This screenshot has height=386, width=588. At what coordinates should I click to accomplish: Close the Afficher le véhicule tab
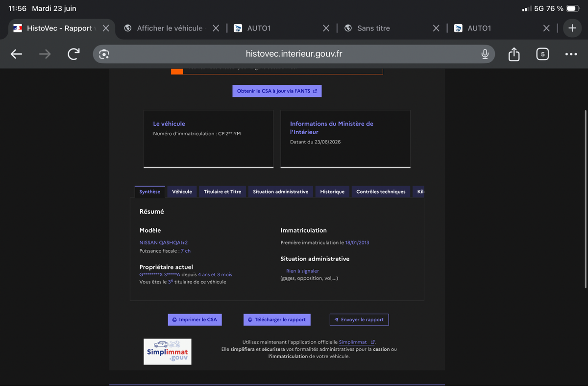click(216, 28)
